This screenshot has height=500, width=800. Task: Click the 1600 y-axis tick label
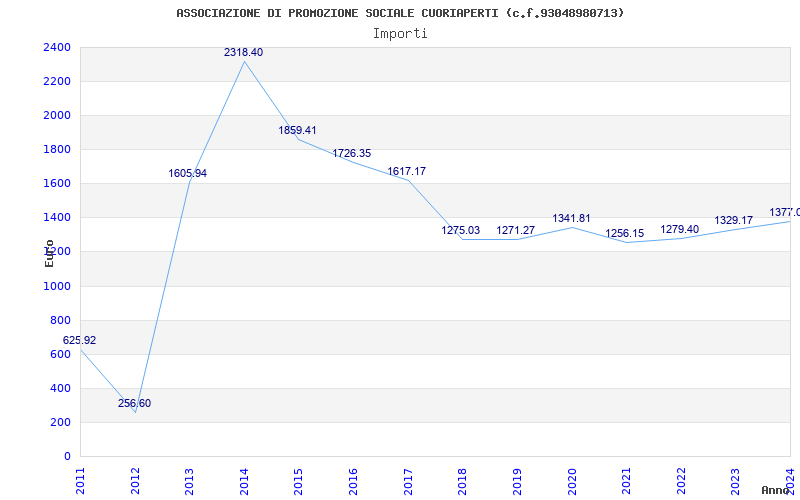[x=57, y=184]
